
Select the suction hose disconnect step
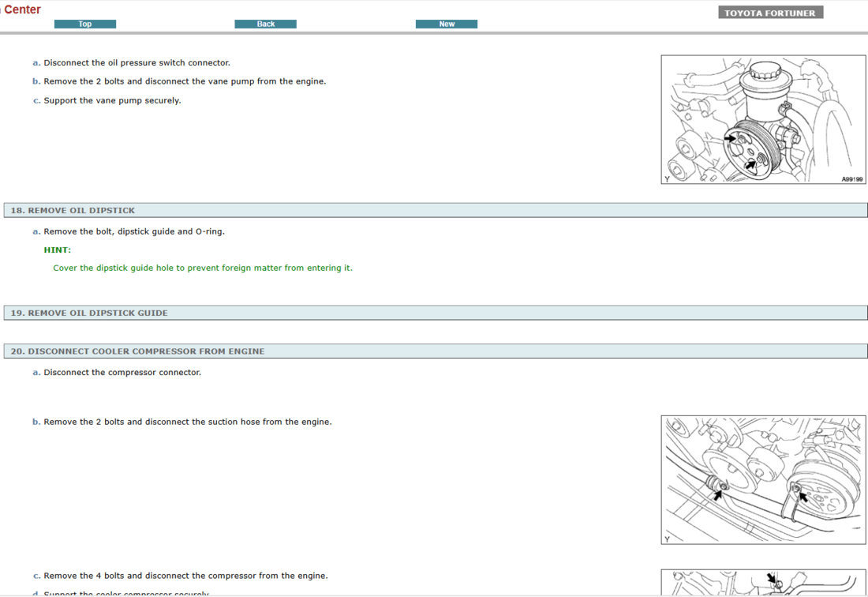coord(187,422)
